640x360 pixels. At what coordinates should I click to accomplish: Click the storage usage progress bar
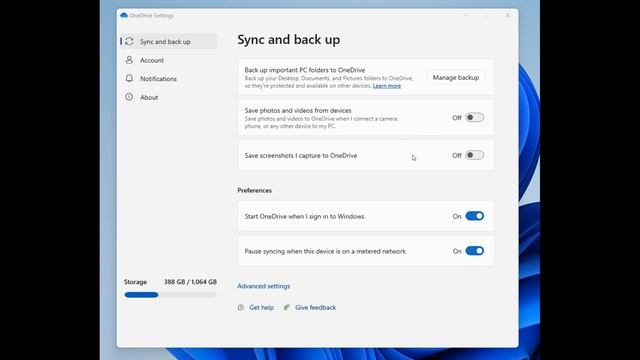(x=171, y=295)
